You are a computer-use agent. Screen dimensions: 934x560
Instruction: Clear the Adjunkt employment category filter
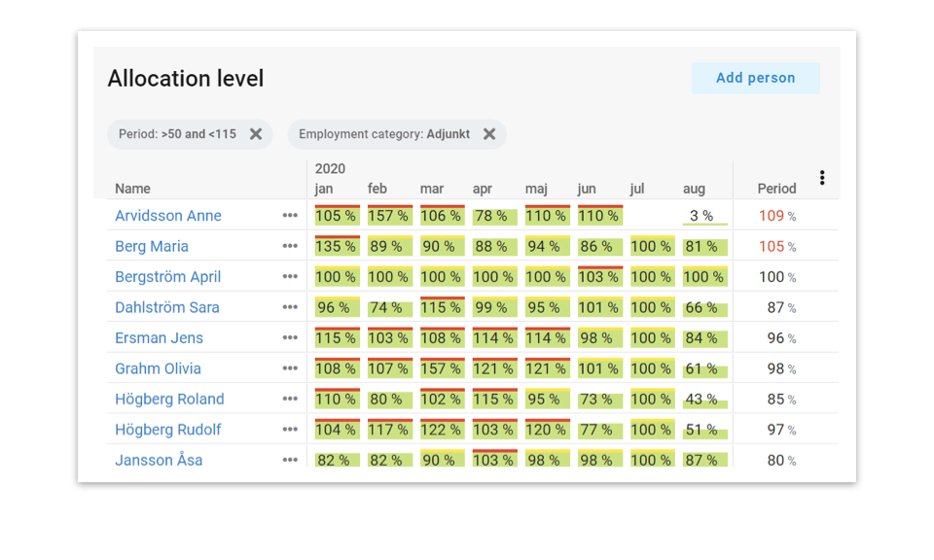tap(489, 134)
